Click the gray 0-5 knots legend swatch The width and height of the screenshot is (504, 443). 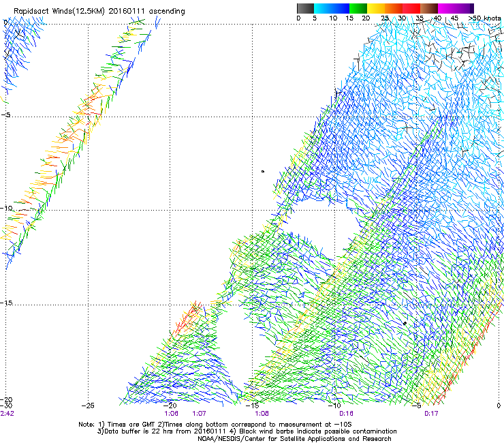click(305, 8)
